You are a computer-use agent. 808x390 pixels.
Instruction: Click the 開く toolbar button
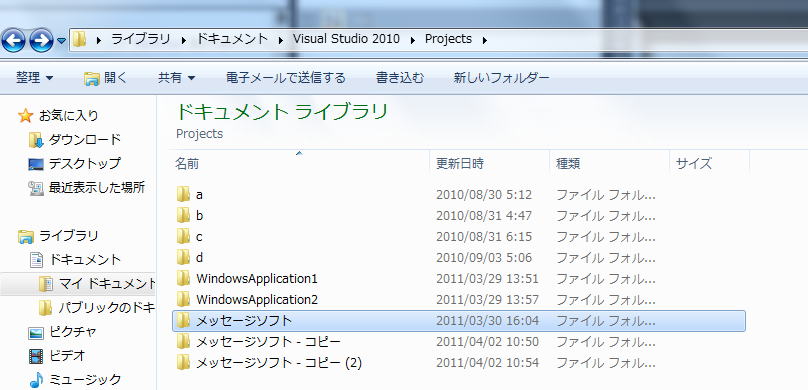click(106, 78)
